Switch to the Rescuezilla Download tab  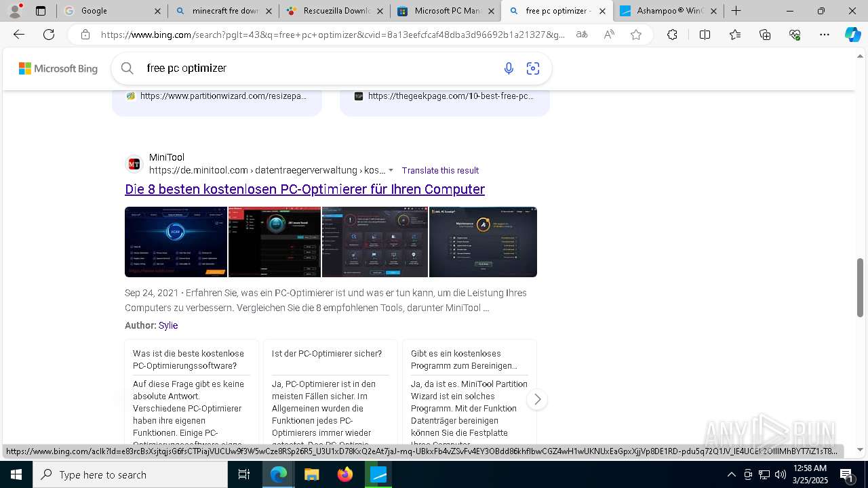(x=334, y=11)
